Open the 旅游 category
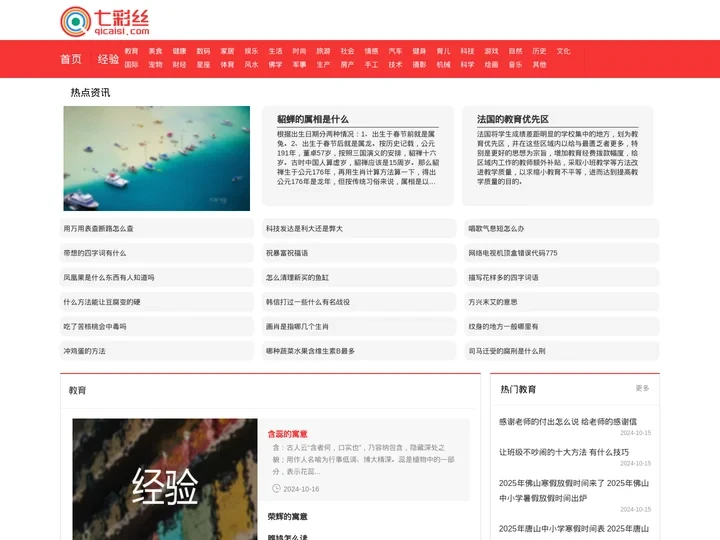Screen dimensions: 720x540 coord(323,51)
